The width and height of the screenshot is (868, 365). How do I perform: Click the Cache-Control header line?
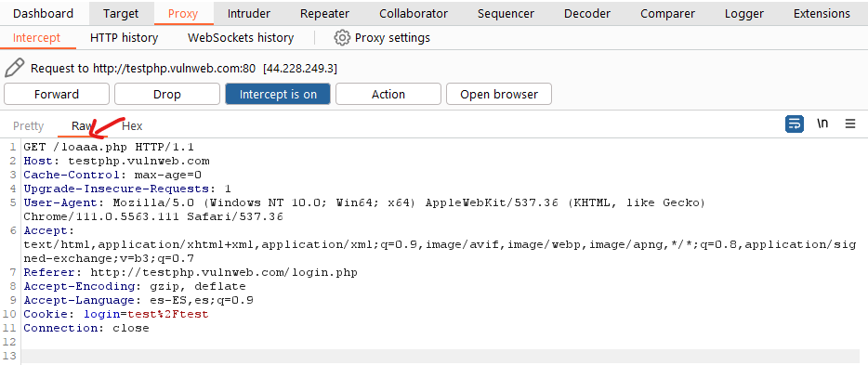112,176
